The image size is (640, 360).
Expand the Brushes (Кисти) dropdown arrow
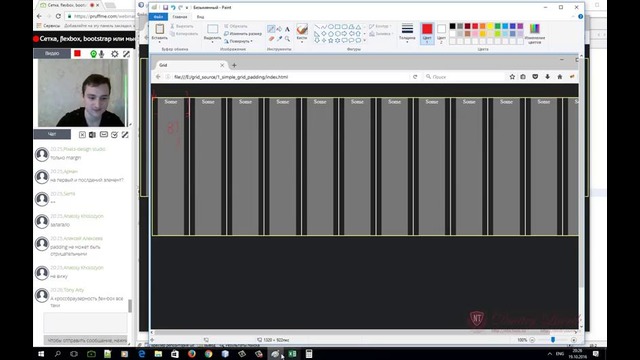[302, 41]
